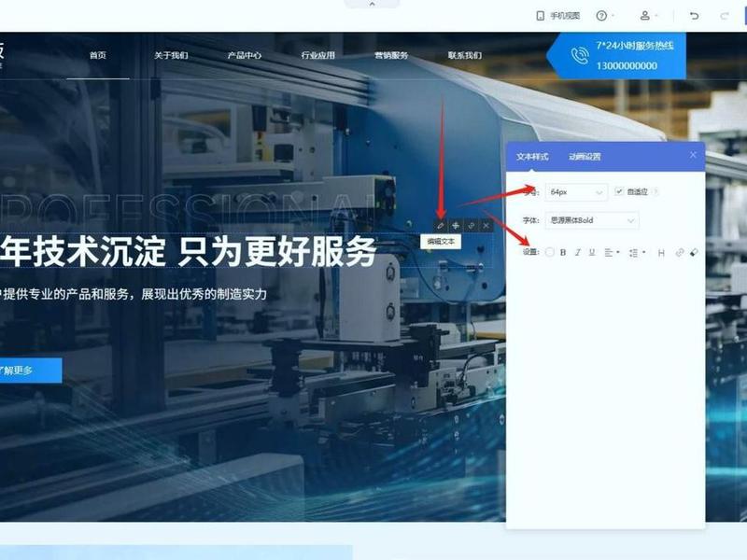Click the 7*24小时服务热线 text
Image resolution: width=747 pixels, height=560 pixels.
[635, 45]
